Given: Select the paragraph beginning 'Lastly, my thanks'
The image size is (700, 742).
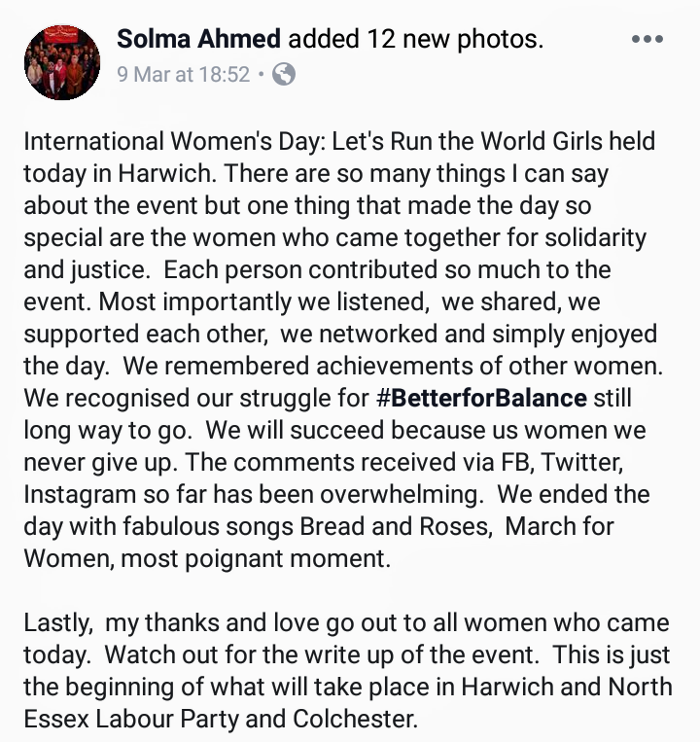Looking at the screenshot, I should pos(348,671).
